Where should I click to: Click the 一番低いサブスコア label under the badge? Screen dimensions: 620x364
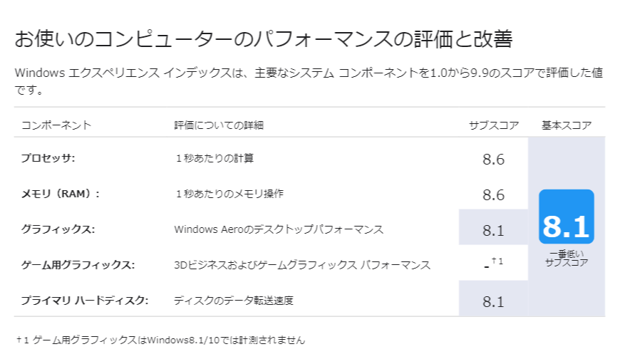(567, 258)
